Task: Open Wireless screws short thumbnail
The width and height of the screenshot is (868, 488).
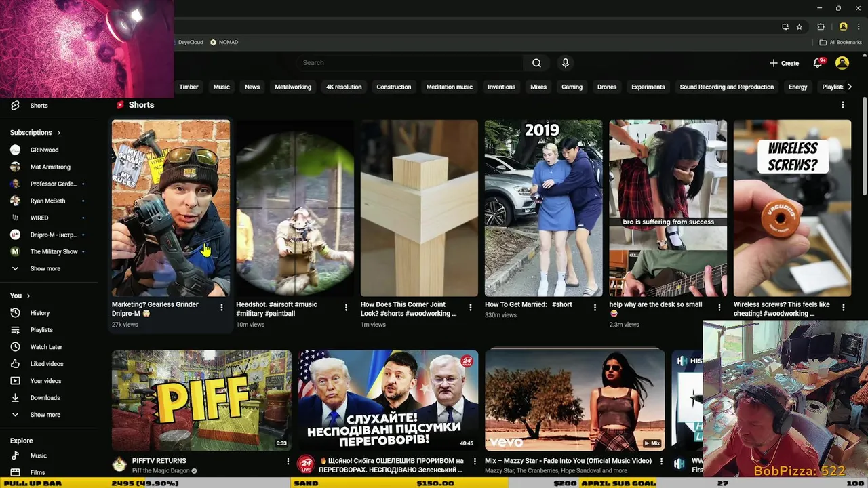Action: (792, 208)
